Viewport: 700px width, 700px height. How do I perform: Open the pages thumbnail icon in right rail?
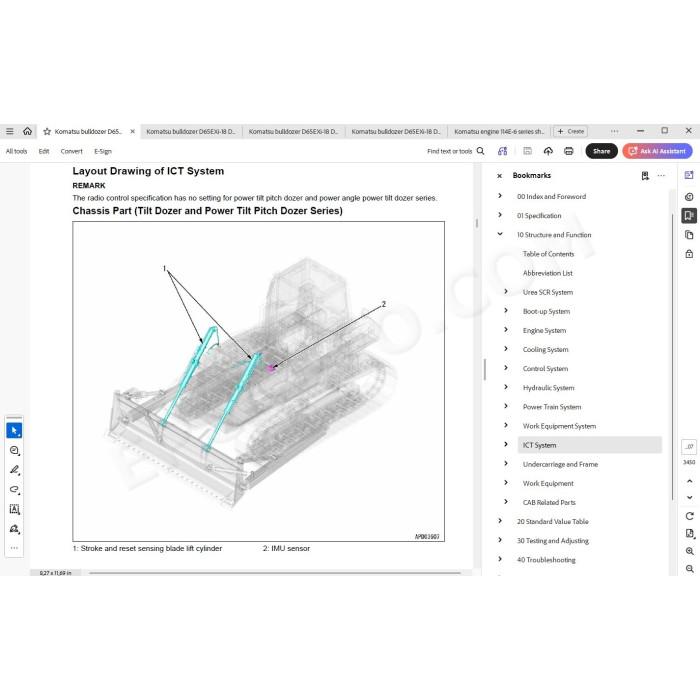pos(689,235)
